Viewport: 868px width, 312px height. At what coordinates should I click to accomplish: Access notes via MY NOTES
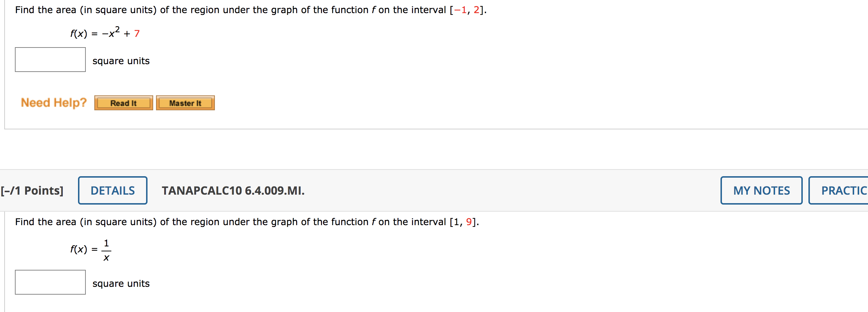coord(762,190)
